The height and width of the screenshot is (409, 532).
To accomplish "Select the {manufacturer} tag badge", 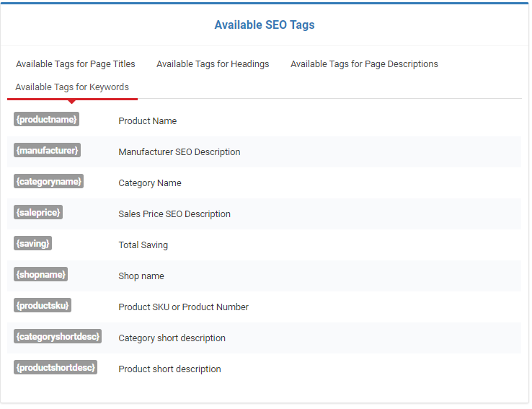I will (47, 150).
